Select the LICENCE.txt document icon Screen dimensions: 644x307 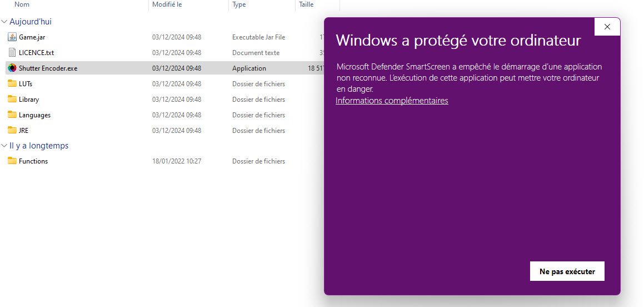[x=12, y=53]
